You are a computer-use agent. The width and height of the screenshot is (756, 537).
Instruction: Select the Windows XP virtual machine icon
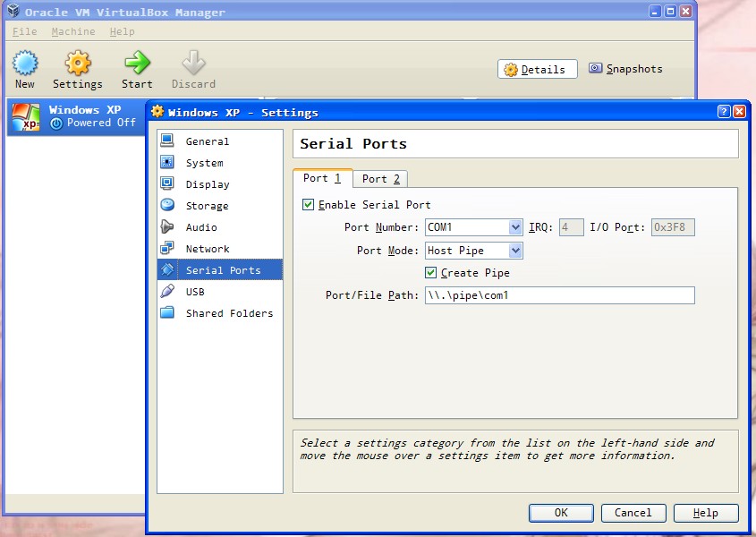tap(26, 116)
